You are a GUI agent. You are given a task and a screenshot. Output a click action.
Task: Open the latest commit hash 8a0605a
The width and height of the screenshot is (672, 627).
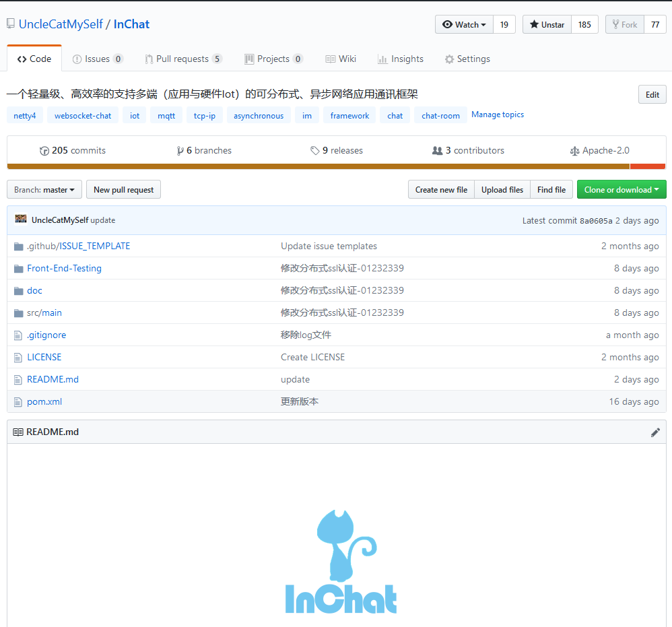596,221
